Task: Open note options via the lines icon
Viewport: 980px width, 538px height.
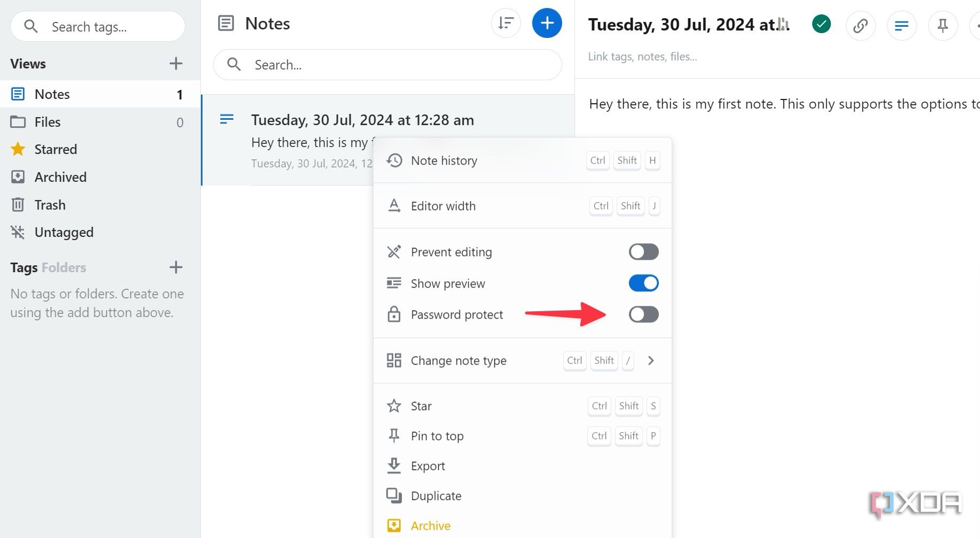Action: 901,25
